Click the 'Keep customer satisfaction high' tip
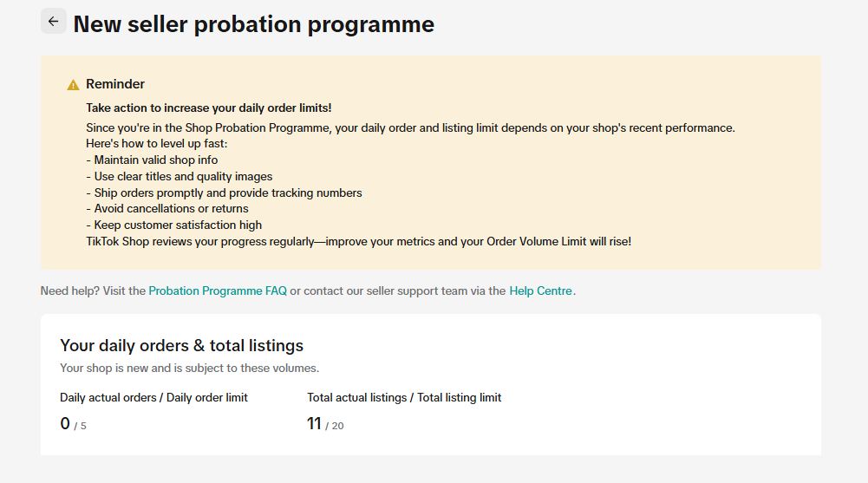 pos(173,225)
